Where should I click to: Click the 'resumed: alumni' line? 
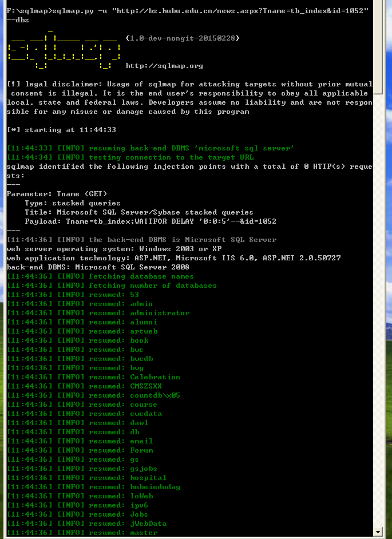[82, 322]
